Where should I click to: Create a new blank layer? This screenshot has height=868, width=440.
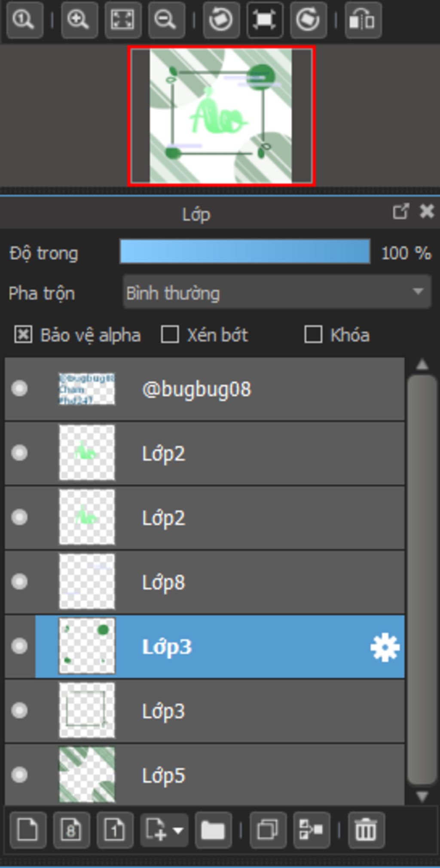pyautogui.click(x=28, y=830)
